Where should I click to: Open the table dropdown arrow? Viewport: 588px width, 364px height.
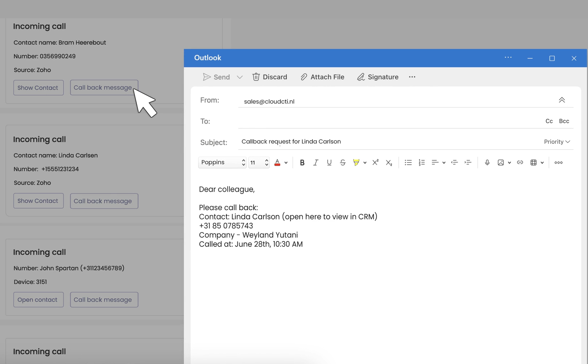tap(542, 163)
